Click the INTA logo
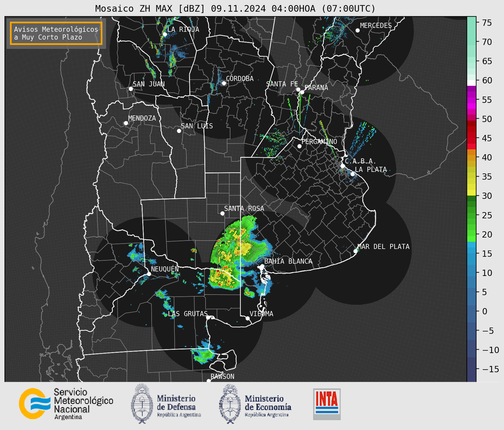Viewport: 504px width, 430px height. [327, 404]
